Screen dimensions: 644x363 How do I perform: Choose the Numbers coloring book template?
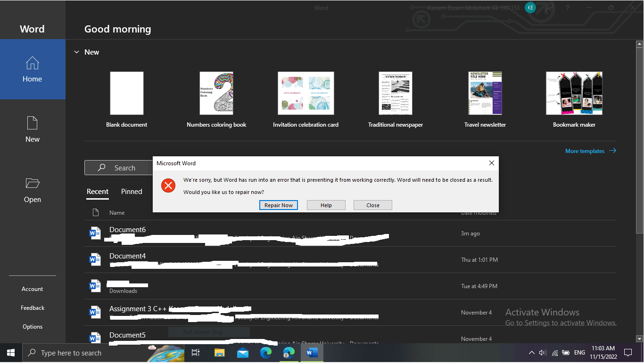pos(216,99)
